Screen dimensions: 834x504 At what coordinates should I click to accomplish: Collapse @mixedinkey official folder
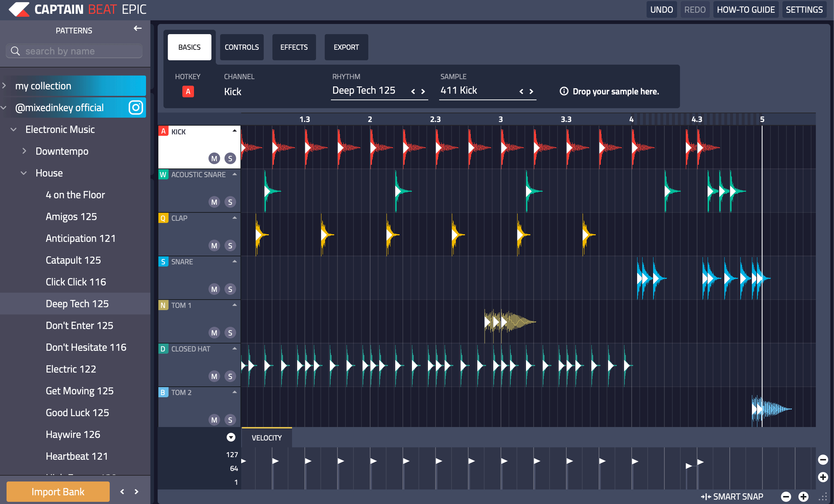coord(4,107)
